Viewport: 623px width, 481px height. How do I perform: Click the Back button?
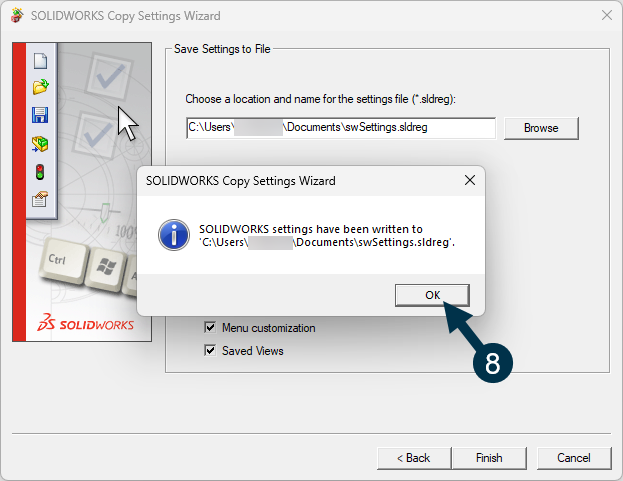[x=414, y=458]
